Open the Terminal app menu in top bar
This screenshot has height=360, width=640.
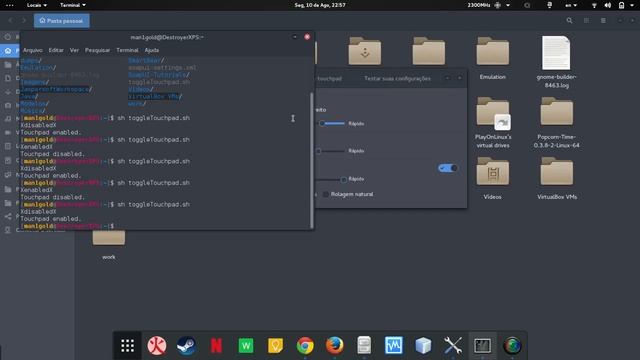(73, 5)
